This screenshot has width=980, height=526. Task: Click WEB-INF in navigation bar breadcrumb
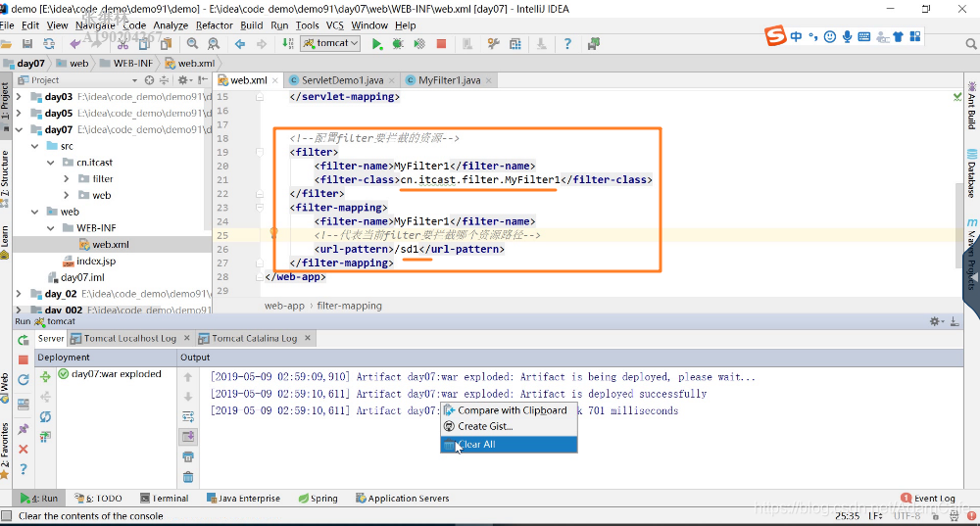click(126, 63)
